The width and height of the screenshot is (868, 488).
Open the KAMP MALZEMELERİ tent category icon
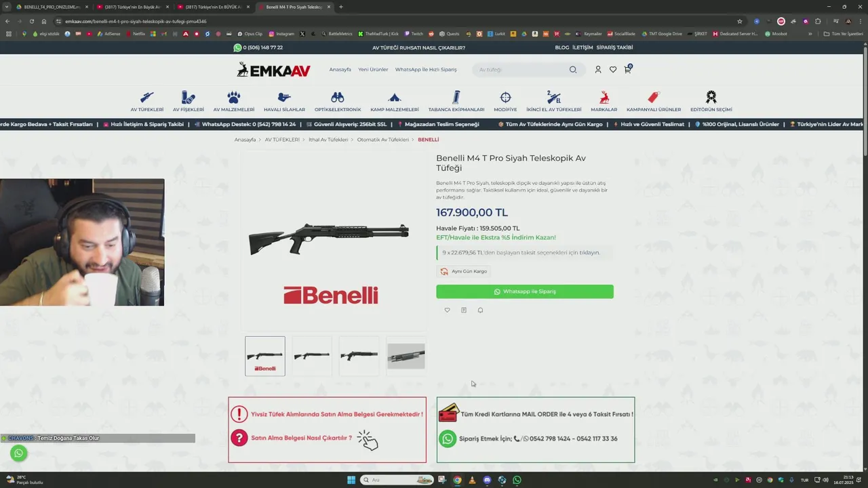click(x=395, y=98)
